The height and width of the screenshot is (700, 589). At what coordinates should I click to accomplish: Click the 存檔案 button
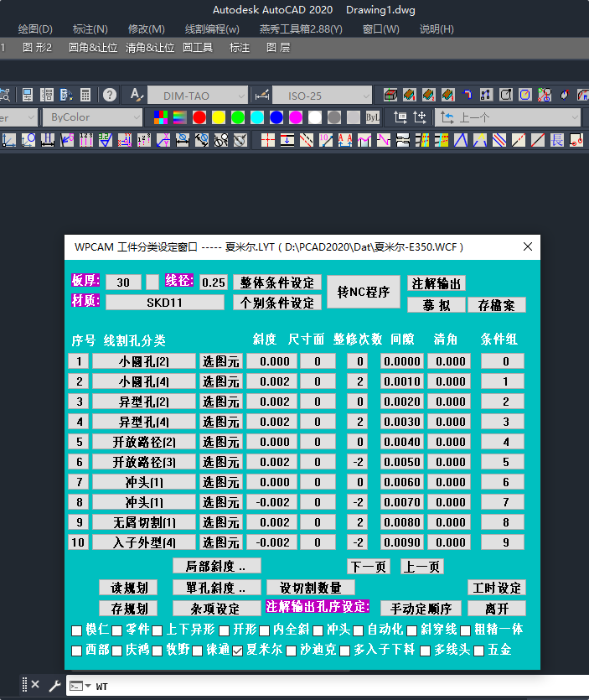[x=497, y=305]
